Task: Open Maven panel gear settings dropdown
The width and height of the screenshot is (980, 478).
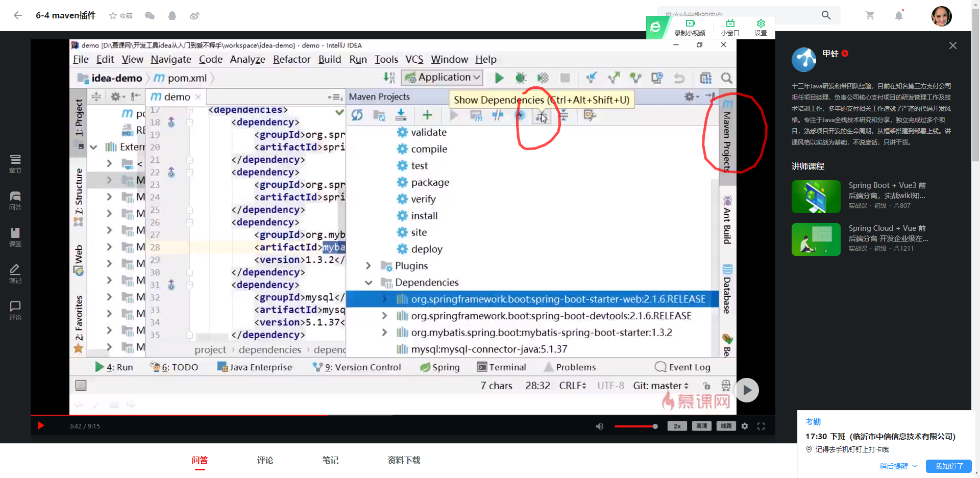Action: click(x=691, y=96)
